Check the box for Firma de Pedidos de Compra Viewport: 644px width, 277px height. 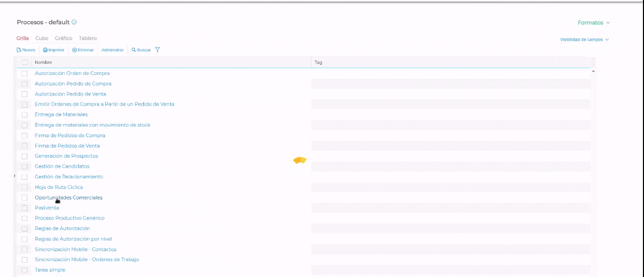[x=24, y=136]
